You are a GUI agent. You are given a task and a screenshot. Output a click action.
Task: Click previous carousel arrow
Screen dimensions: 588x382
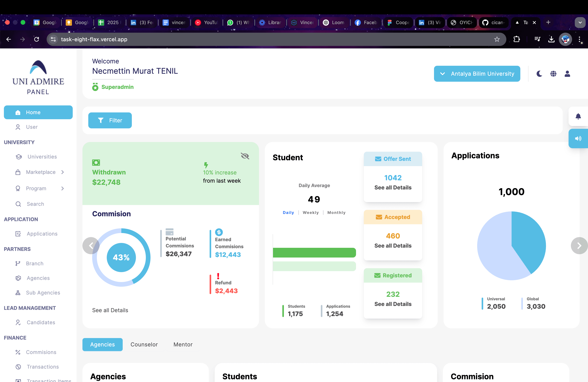click(91, 246)
